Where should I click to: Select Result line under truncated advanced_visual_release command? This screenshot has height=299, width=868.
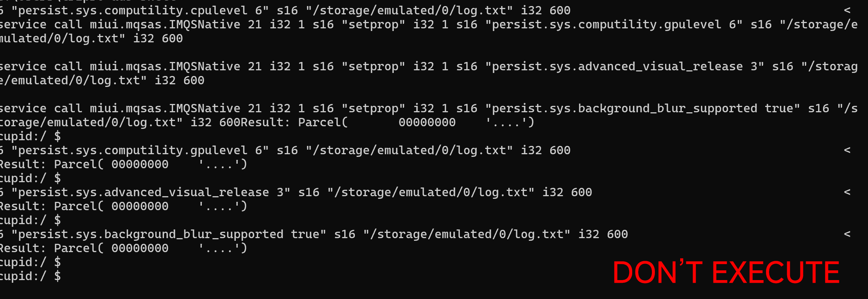point(123,206)
